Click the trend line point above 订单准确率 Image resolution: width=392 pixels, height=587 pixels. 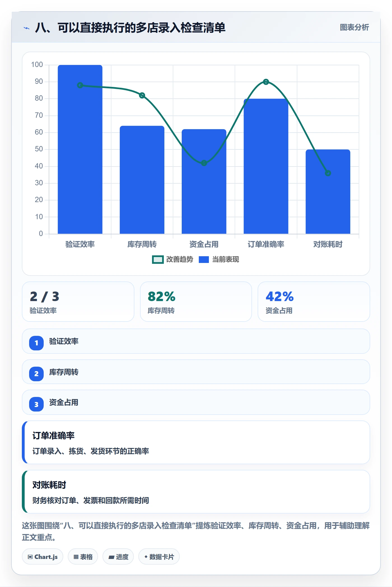tap(266, 82)
